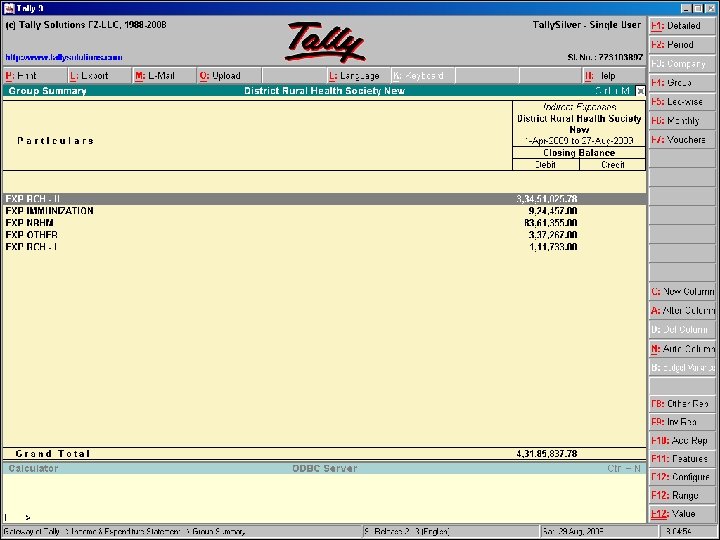Open F7: Vouchers list
Screen dimensions: 720x540
pyautogui.click(x=682, y=140)
